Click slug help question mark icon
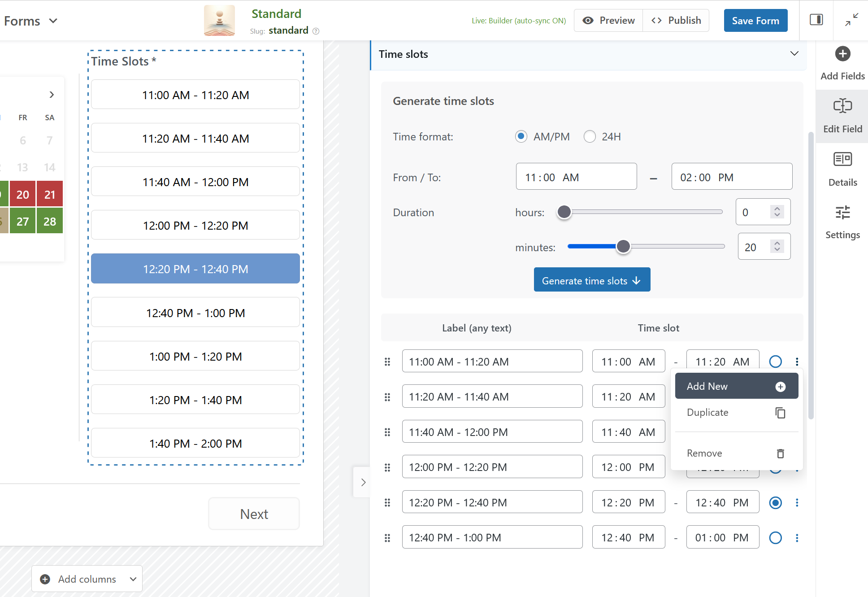This screenshot has height=597, width=868. coord(316,31)
